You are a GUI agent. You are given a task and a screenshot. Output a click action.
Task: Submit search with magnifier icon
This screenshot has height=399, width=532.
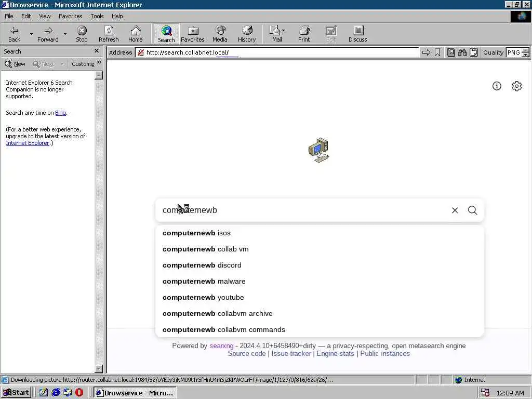point(473,210)
